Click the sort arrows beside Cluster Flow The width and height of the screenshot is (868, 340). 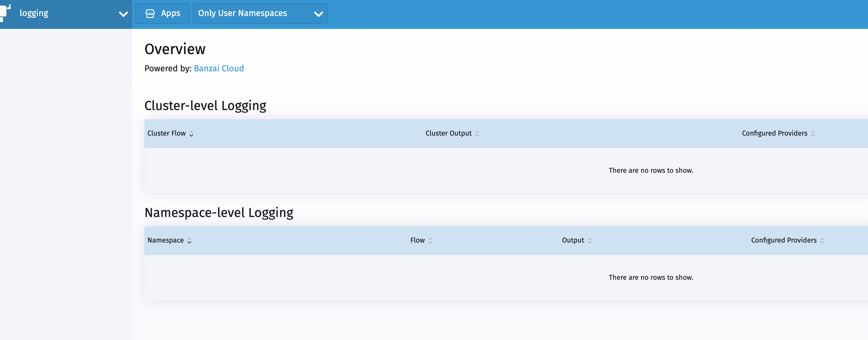click(191, 133)
